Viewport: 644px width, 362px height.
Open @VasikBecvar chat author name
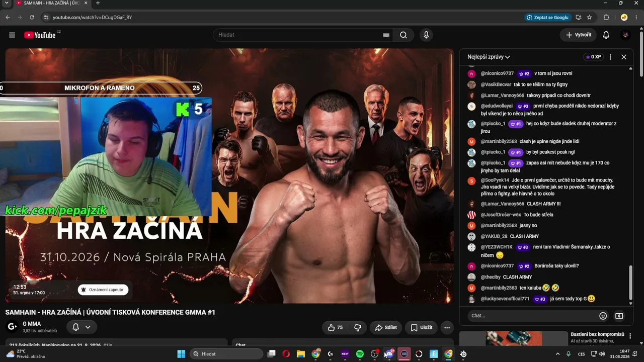coord(496,84)
